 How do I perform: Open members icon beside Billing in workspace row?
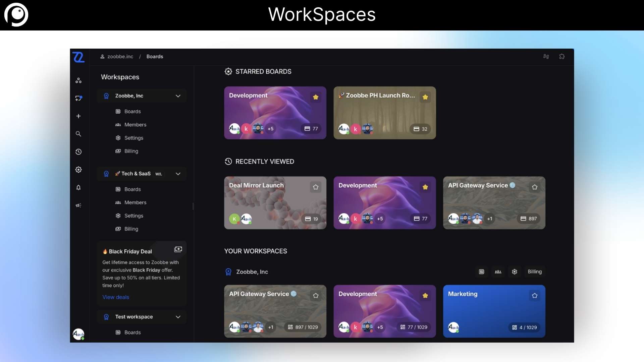(x=498, y=272)
